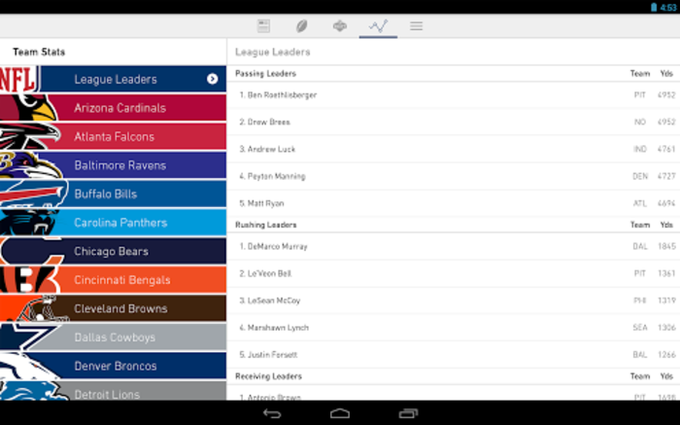This screenshot has height=425, width=680.
Task: Select the NFL League Leaders row
Action: 113,79
